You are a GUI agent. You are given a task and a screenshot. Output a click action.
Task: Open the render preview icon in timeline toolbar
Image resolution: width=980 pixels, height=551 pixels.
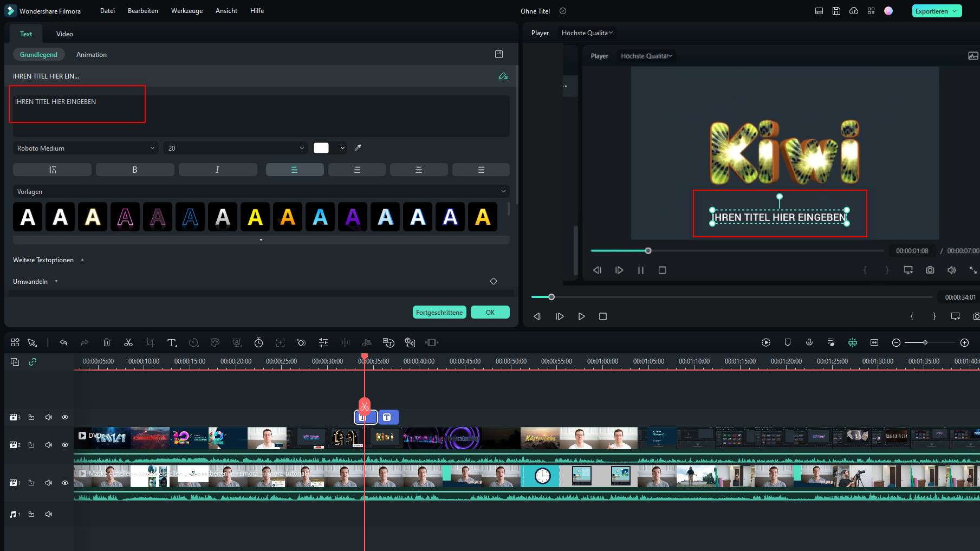766,342
